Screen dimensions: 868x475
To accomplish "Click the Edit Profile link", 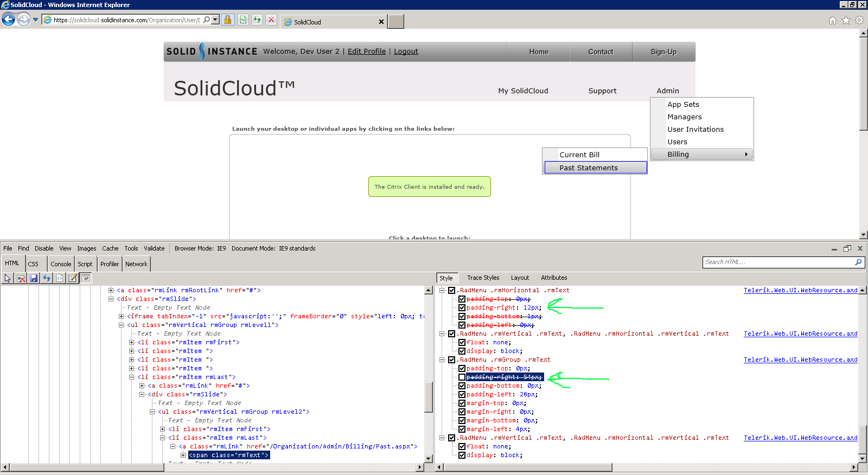I will [x=367, y=52].
